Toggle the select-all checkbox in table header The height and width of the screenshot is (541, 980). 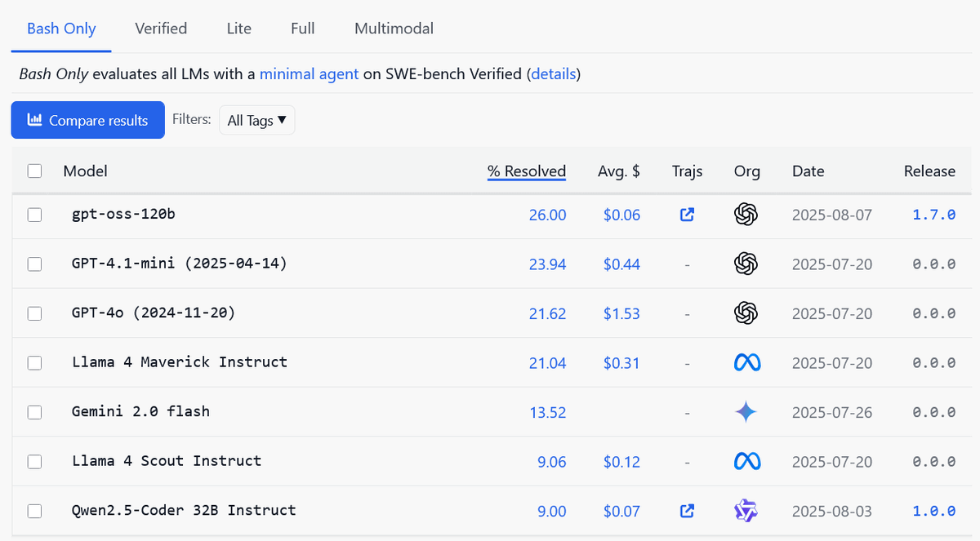pyautogui.click(x=34, y=171)
